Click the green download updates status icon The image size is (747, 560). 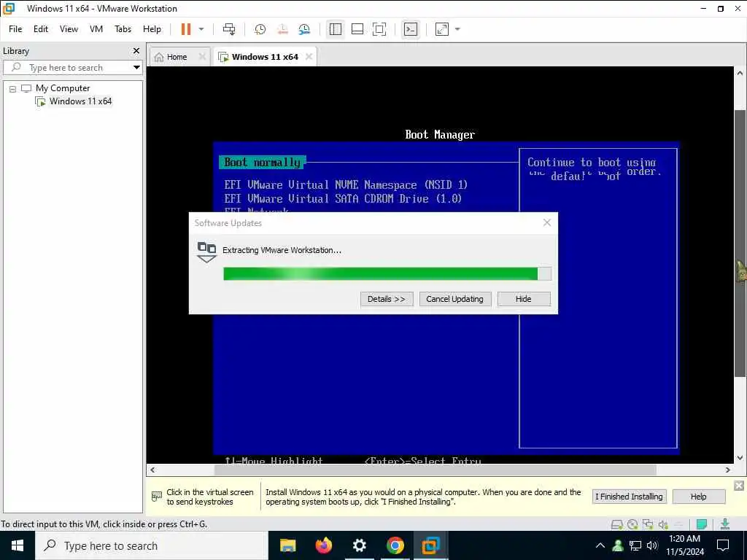[x=724, y=525]
